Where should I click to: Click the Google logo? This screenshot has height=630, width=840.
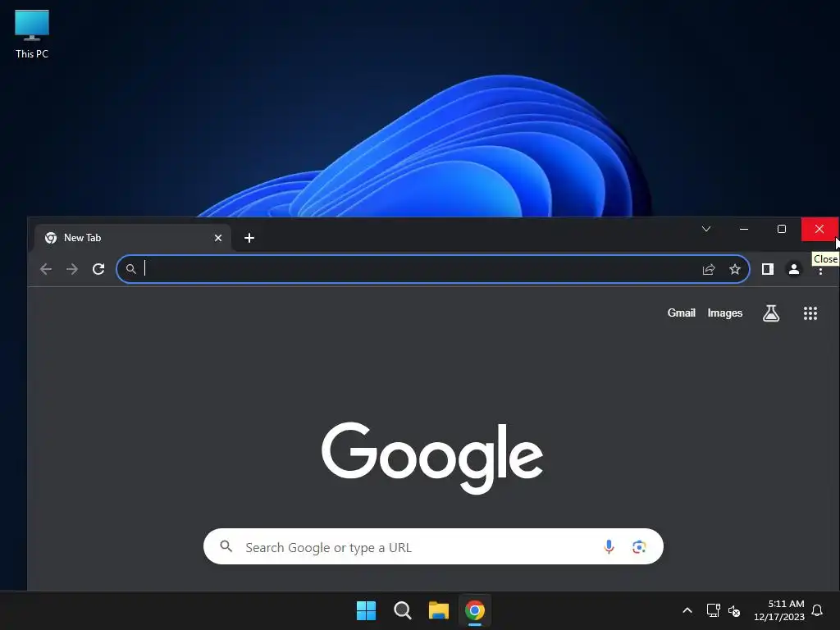[432, 458]
